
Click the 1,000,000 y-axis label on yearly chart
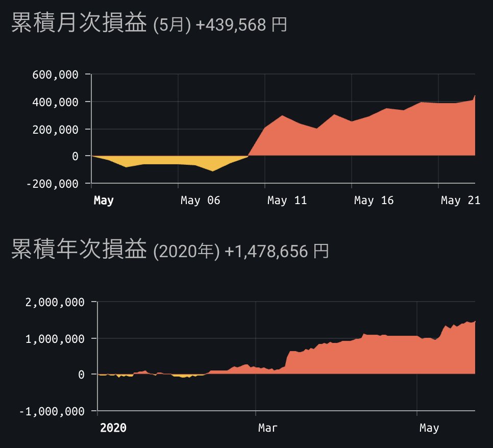pyautogui.click(x=55, y=339)
